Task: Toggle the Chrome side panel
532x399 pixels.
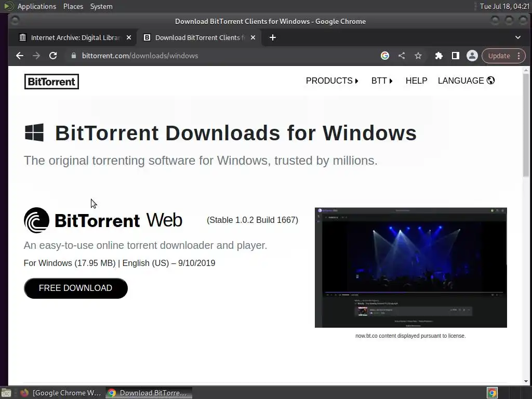Action: [x=455, y=56]
